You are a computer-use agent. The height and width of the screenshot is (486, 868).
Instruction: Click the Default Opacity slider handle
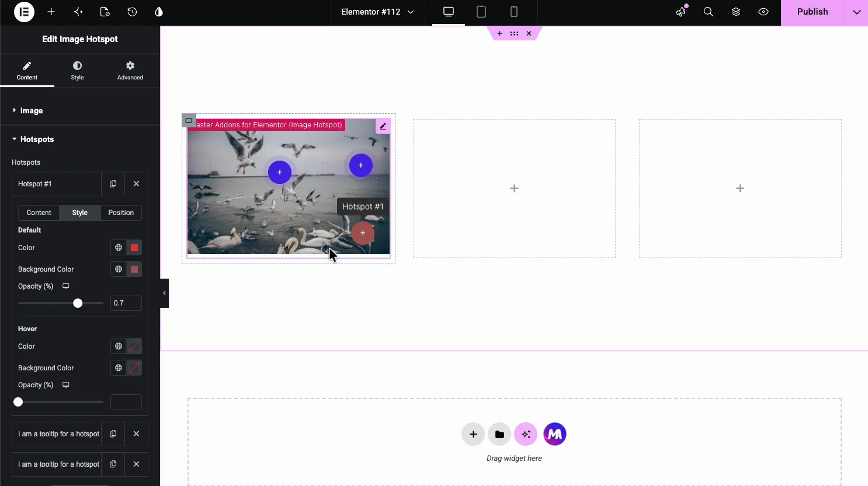[x=78, y=303]
